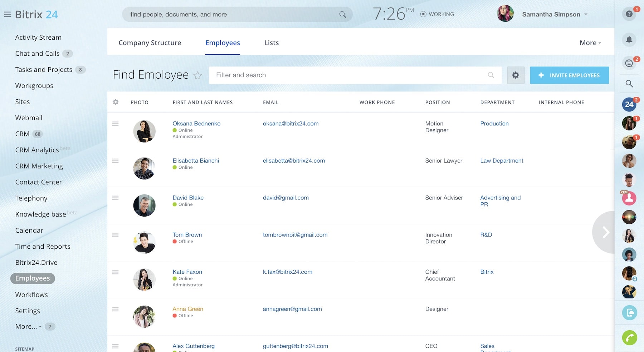644x352 pixels.
Task: Star the Find Employee page as favorite
Action: 198,76
